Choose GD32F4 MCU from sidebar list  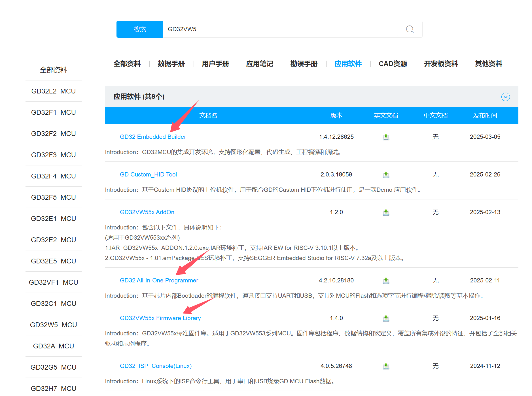click(53, 176)
